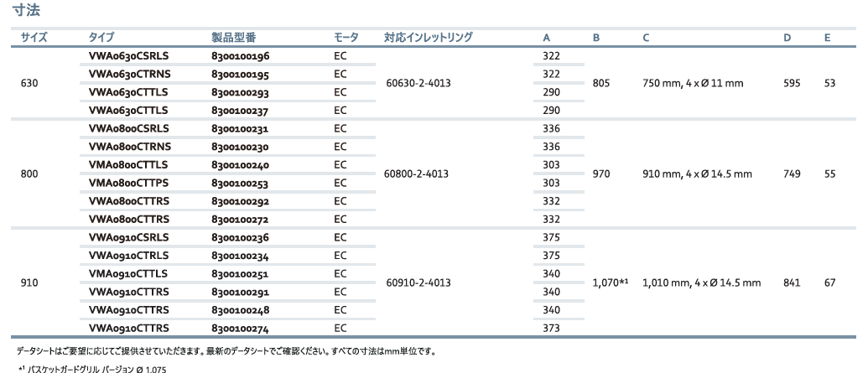This screenshot has width=868, height=373.
Task: Click the D value 749
Action: (x=792, y=174)
